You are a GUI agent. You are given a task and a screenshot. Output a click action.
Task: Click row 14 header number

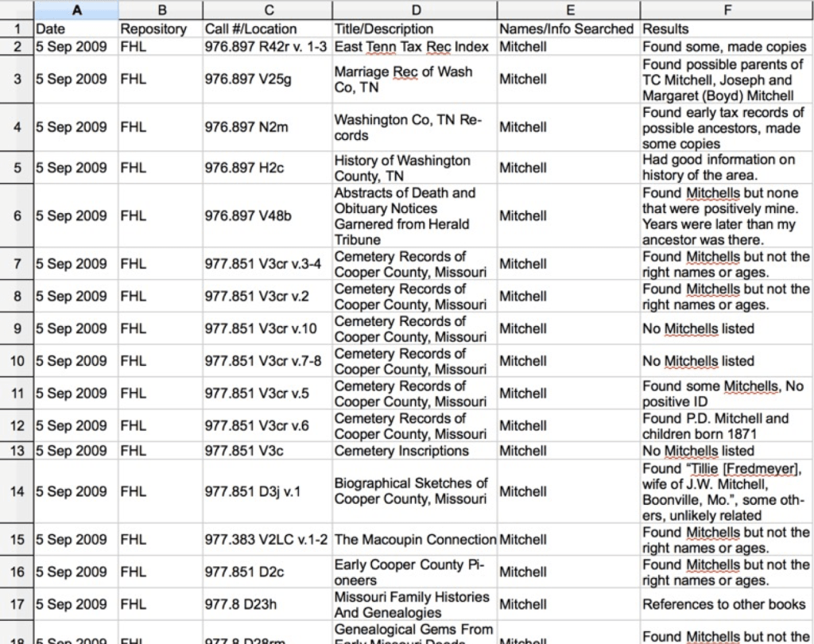pos(17,491)
